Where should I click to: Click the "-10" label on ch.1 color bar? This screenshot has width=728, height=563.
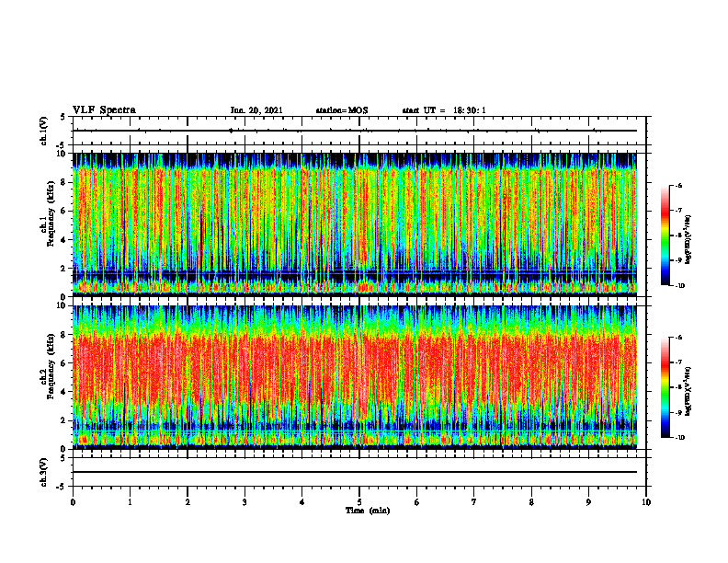pos(679,286)
